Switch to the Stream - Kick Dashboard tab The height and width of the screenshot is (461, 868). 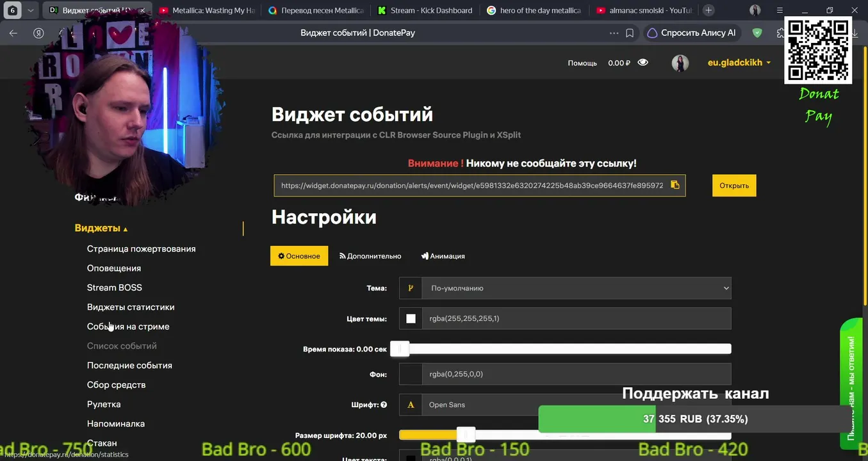(x=425, y=10)
